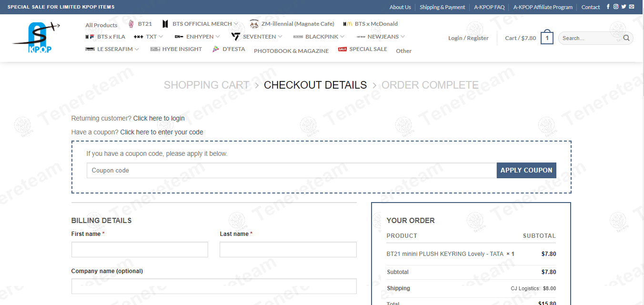The height and width of the screenshot is (305, 644).
Task: Click the ZM-illennial Magnate Cafe icon
Action: [254, 24]
